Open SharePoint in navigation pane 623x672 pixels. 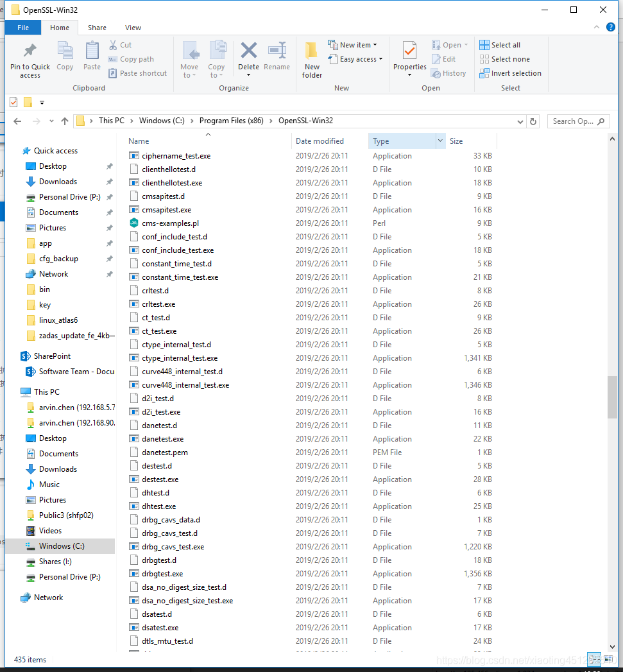(x=52, y=356)
